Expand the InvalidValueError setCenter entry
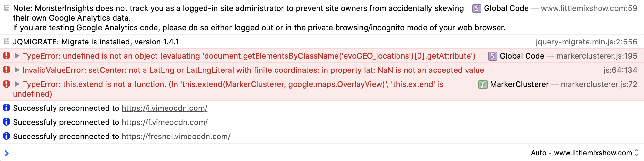 tap(17, 70)
